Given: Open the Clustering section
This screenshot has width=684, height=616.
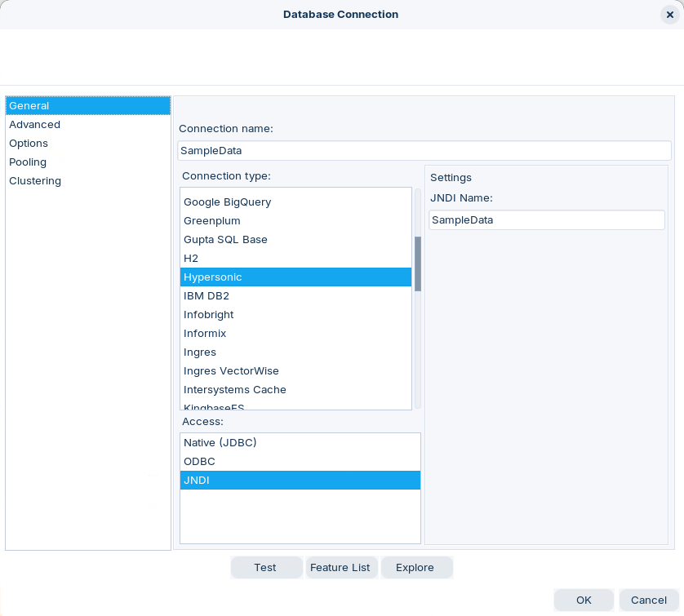Looking at the screenshot, I should pyautogui.click(x=35, y=181).
